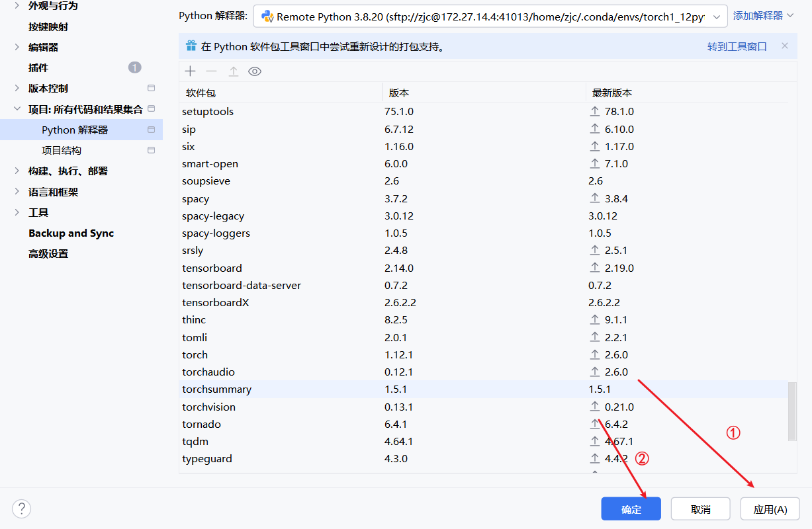Click upgrade arrow icon next to setuptools 78.1.0
This screenshot has width=812, height=529.
595,112
